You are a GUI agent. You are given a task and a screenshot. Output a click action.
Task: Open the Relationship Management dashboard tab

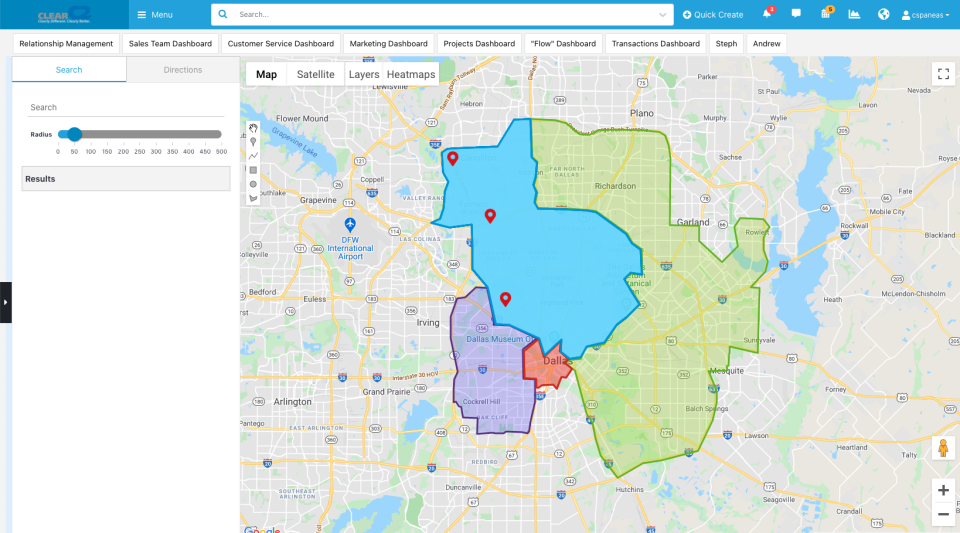66,43
